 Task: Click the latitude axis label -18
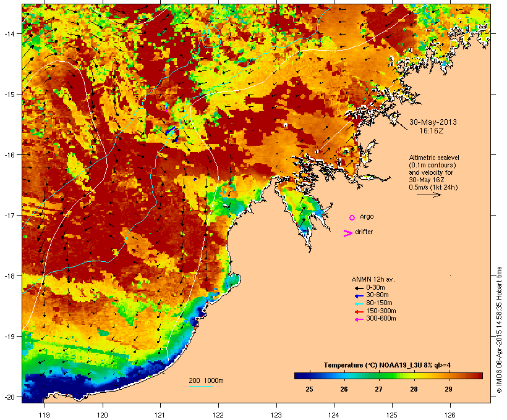click(9, 275)
